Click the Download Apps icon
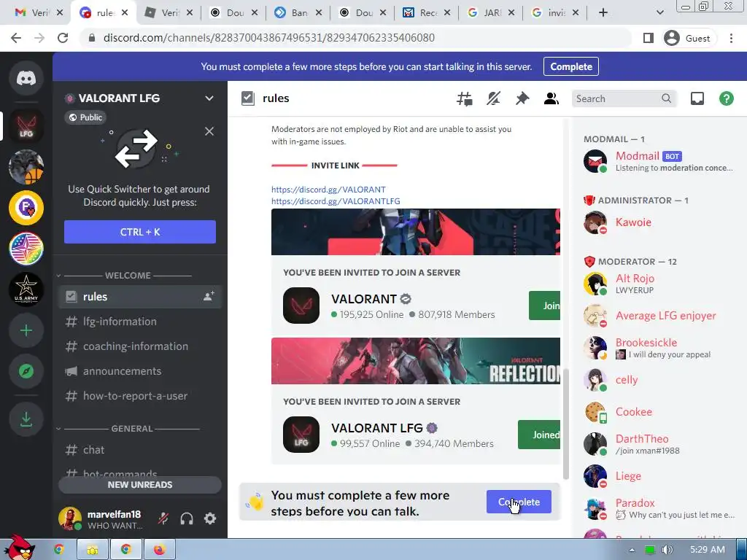The height and width of the screenshot is (560, 747). (x=26, y=419)
